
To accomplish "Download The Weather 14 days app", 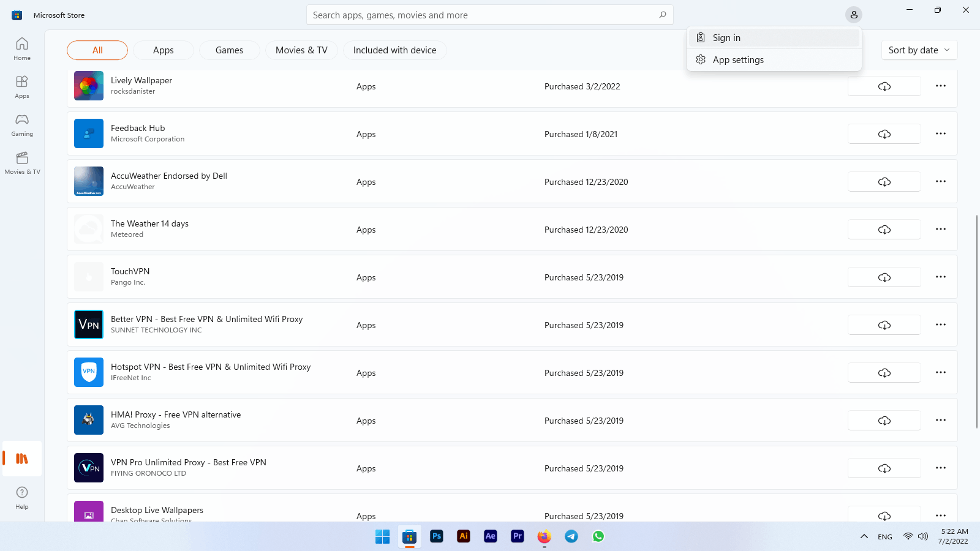I will [884, 230].
